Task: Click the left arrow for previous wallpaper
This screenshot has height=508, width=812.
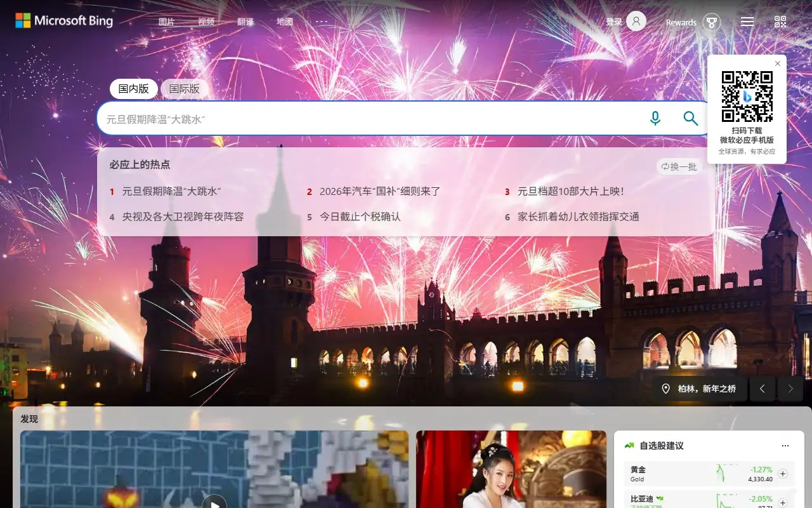Action: (x=762, y=389)
